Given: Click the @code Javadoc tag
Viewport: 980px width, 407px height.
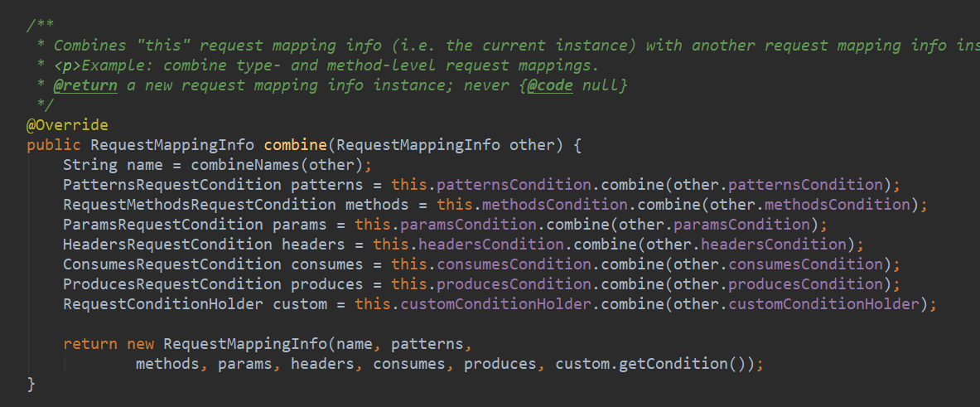Looking at the screenshot, I should (549, 85).
